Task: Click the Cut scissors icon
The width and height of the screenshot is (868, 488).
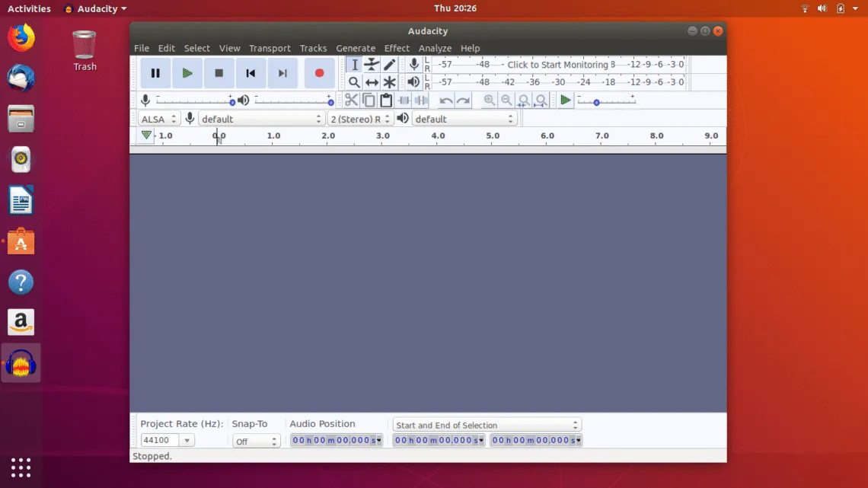Action: click(x=351, y=100)
